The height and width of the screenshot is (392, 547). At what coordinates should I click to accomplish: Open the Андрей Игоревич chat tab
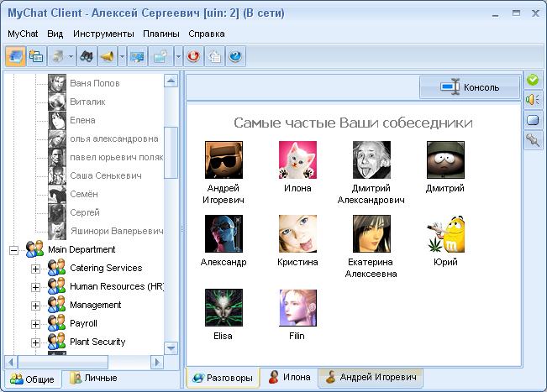coord(371,377)
